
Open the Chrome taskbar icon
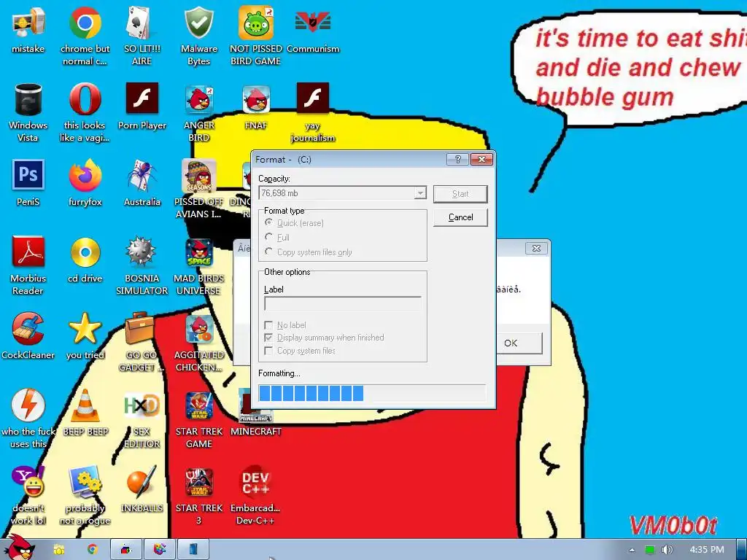click(93, 550)
